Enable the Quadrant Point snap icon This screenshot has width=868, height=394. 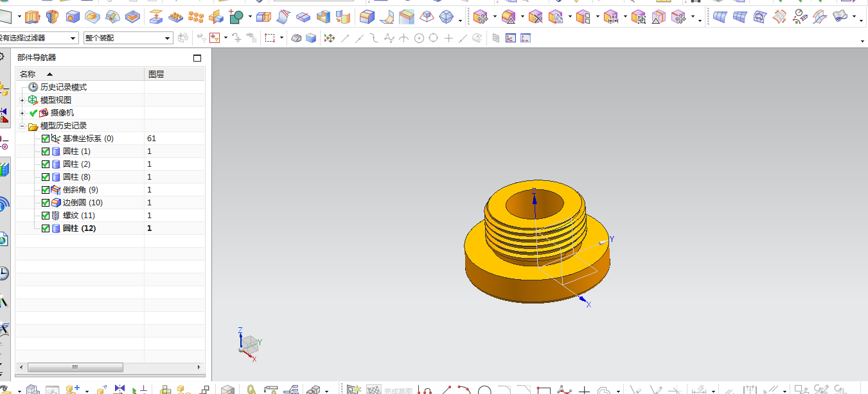click(433, 39)
